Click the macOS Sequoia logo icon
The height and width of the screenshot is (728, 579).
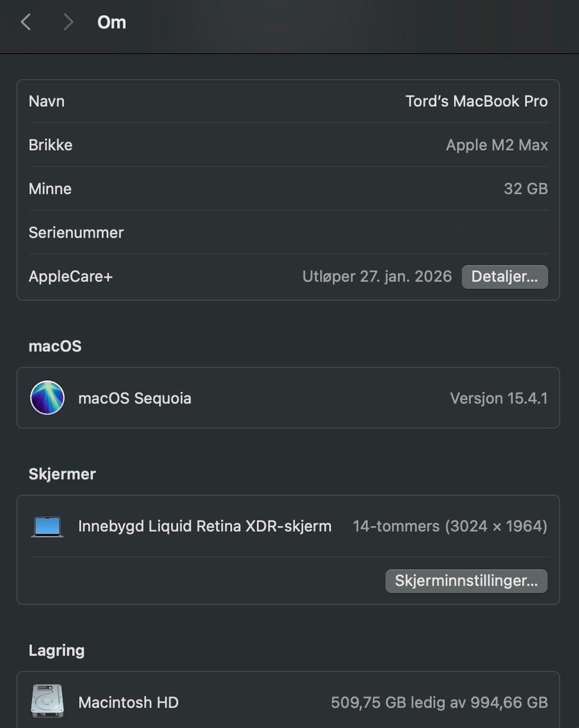click(47, 398)
